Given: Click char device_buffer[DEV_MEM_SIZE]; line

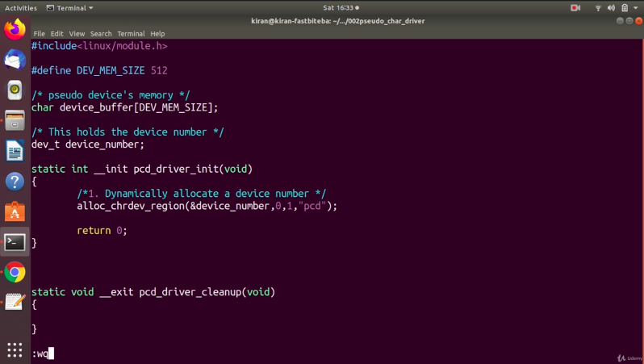Looking at the screenshot, I should [x=125, y=107].
